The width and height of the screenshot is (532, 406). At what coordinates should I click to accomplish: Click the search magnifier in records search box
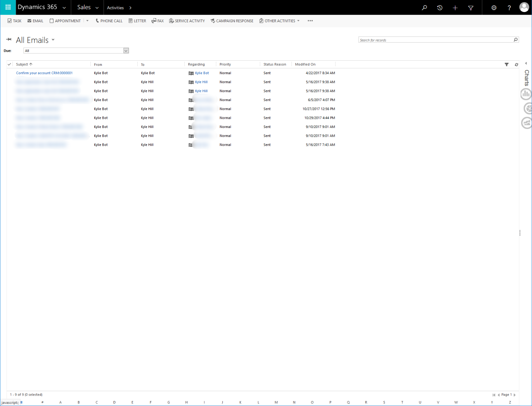[x=516, y=40]
